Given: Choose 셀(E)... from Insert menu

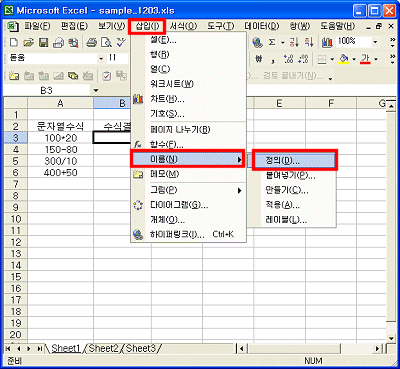Looking at the screenshot, I should (x=189, y=40).
